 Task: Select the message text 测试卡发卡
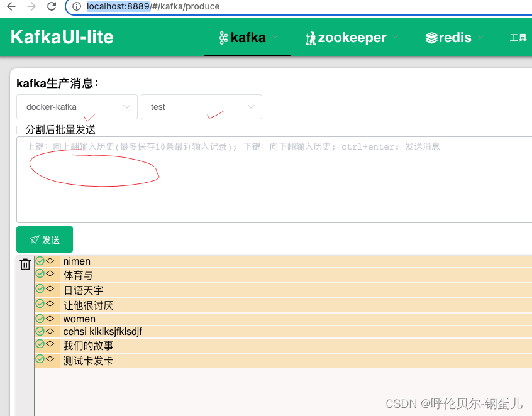[x=88, y=361]
